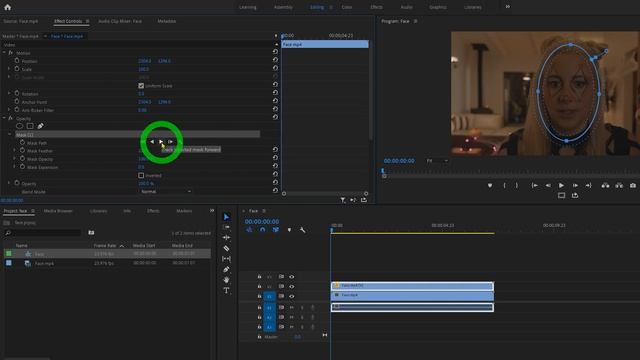The height and width of the screenshot is (360, 640).
Task: Step forward one frame in Program monitor
Action: click(575, 186)
